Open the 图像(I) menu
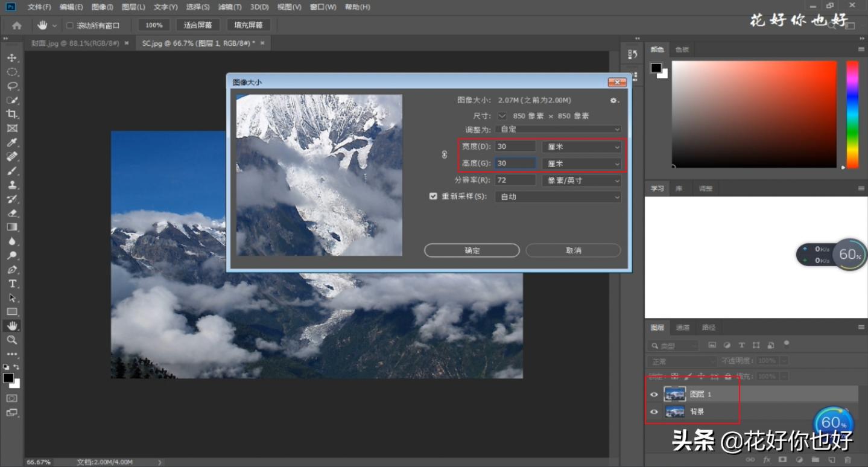868x467 pixels. pyautogui.click(x=102, y=7)
